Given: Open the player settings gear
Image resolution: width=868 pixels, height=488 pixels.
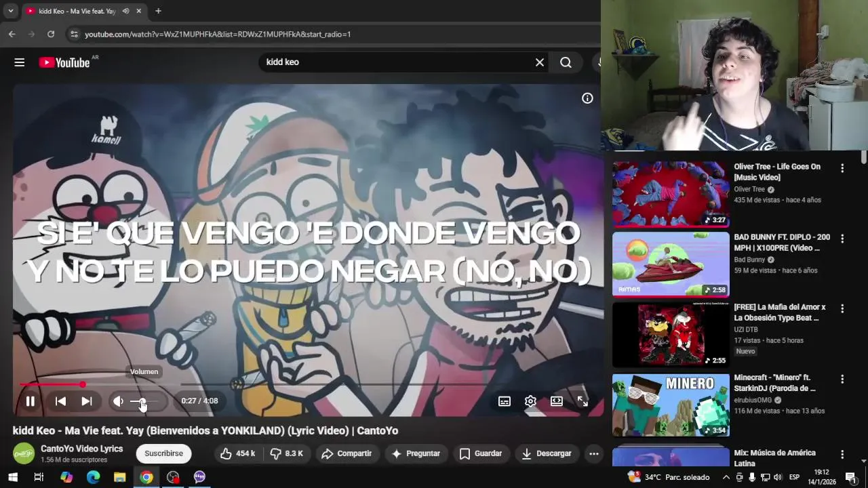Looking at the screenshot, I should pyautogui.click(x=530, y=401).
